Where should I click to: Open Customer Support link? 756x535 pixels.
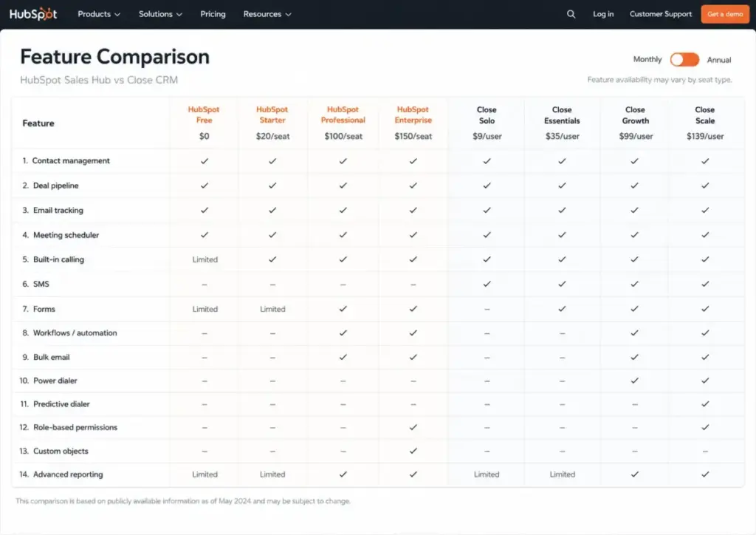click(661, 14)
